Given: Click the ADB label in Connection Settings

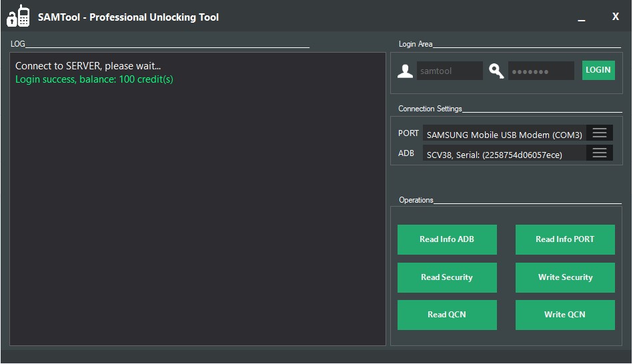Looking at the screenshot, I should pos(406,153).
